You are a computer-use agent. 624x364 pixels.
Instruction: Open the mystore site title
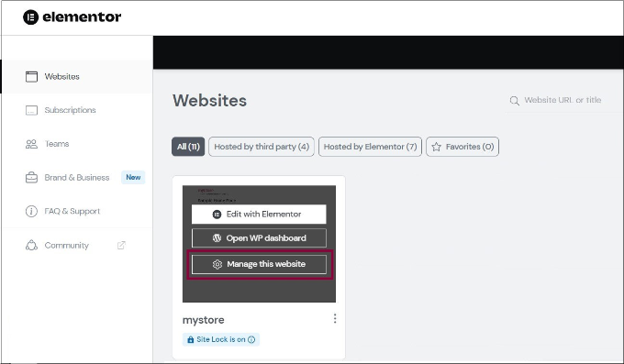coord(204,320)
